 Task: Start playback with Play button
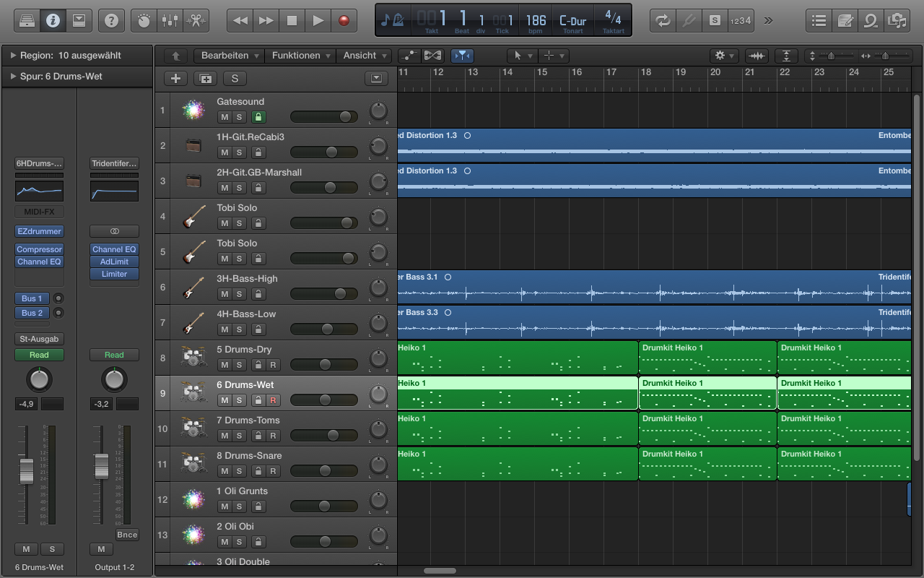318,20
